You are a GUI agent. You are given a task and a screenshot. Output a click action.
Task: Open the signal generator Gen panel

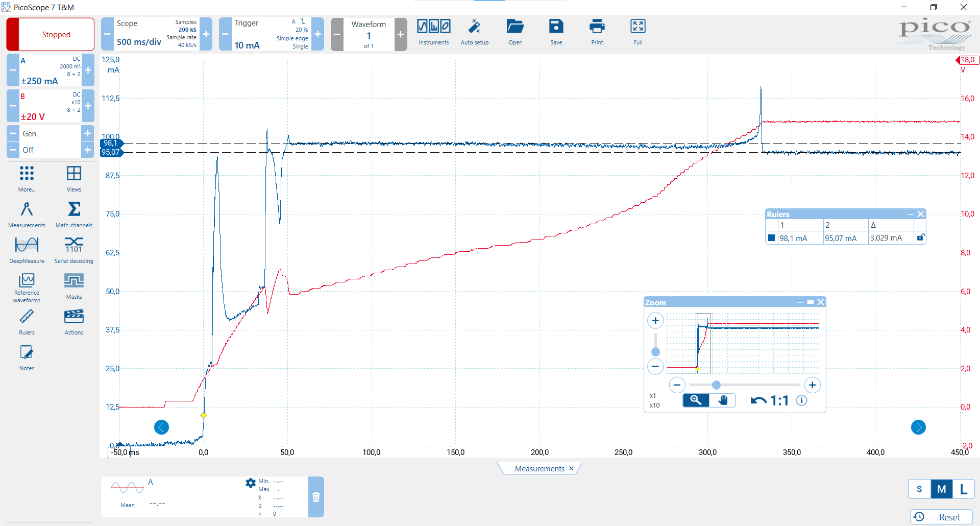[50, 133]
